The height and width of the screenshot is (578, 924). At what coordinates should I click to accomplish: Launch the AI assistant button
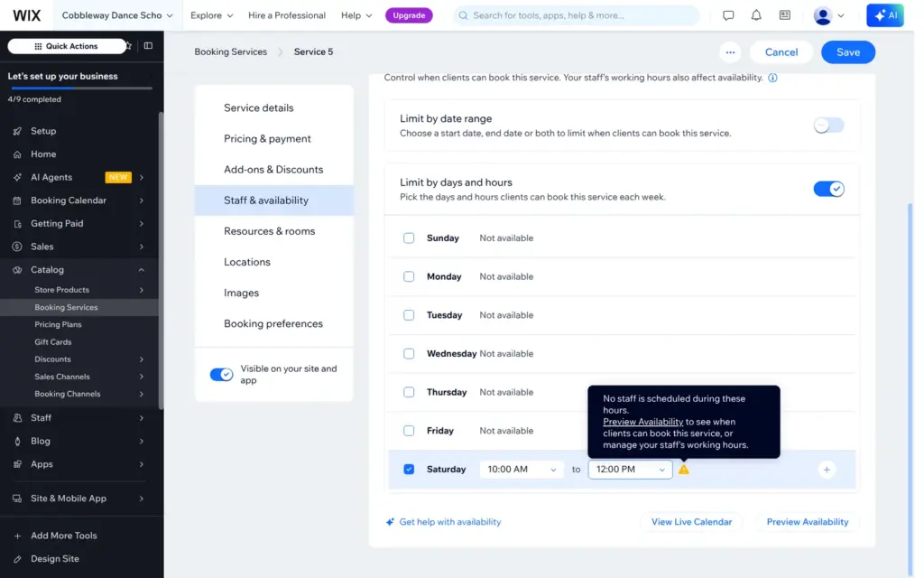click(884, 15)
